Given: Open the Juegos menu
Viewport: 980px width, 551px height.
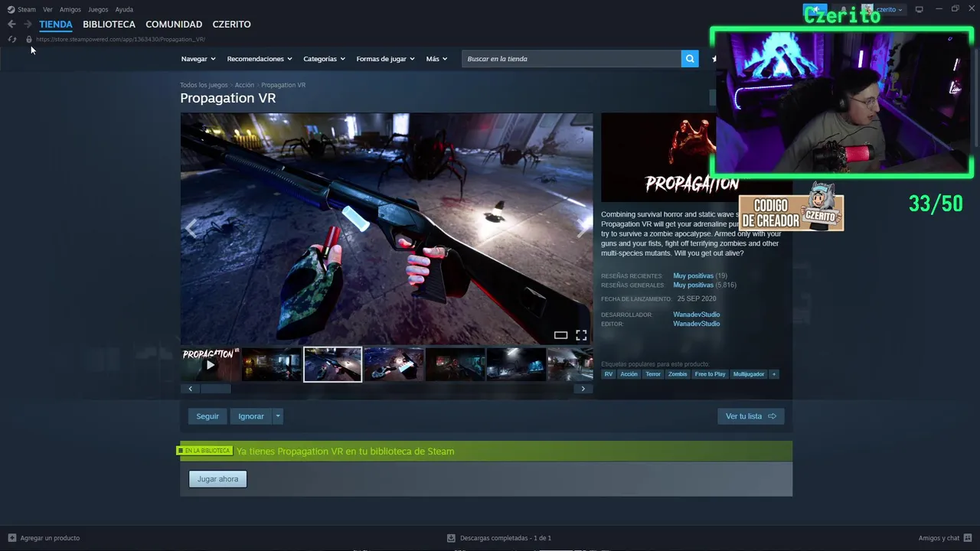Looking at the screenshot, I should [x=98, y=9].
